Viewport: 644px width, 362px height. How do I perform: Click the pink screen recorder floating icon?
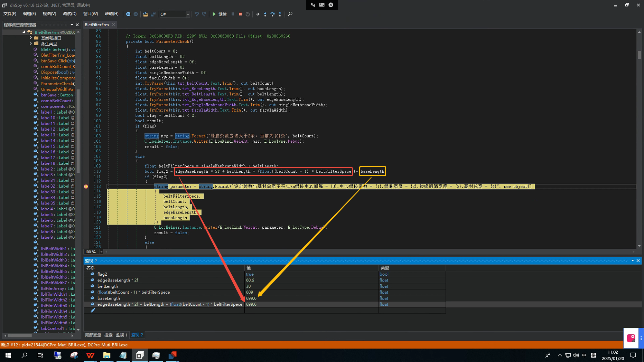tap(631, 338)
